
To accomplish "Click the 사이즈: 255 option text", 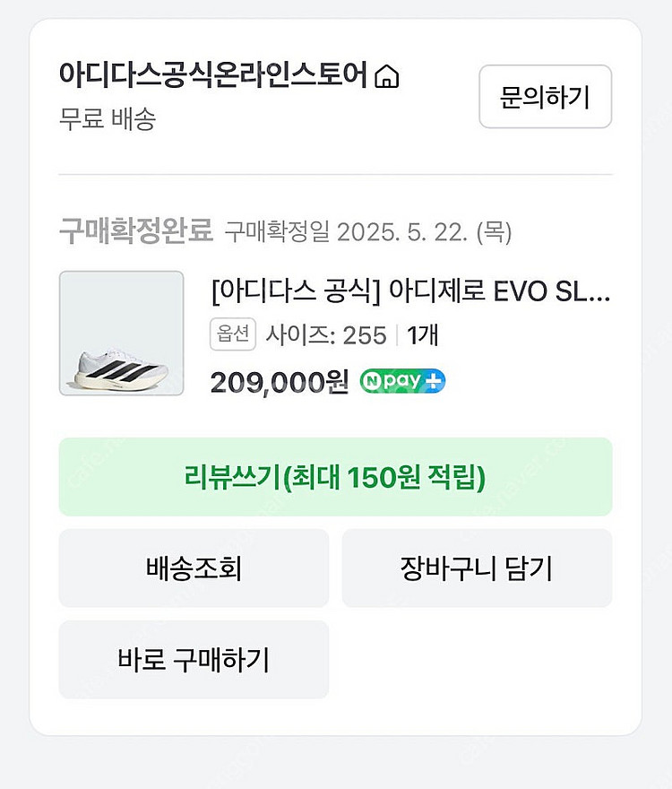I will tap(326, 335).
